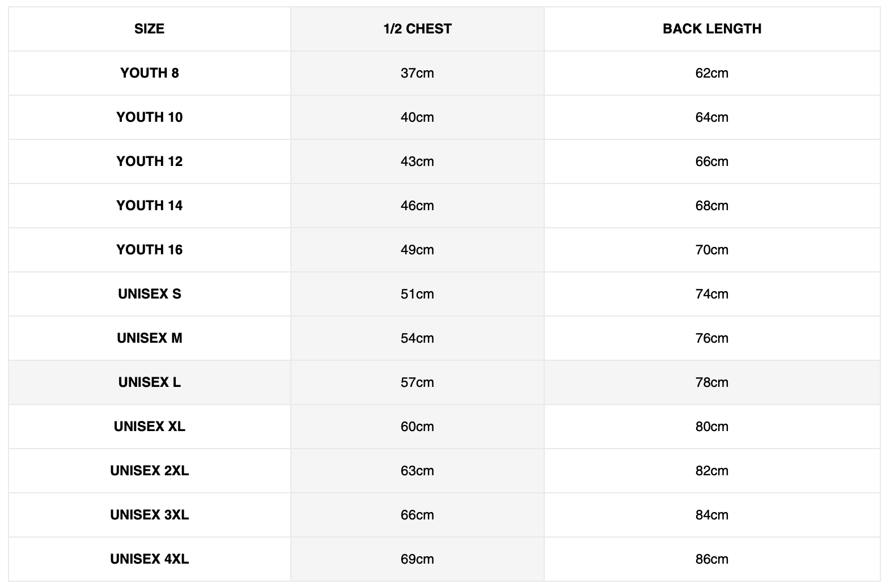Click the 1/2 CHEST column header
This screenshot has height=588, width=890.
pyautogui.click(x=417, y=29)
